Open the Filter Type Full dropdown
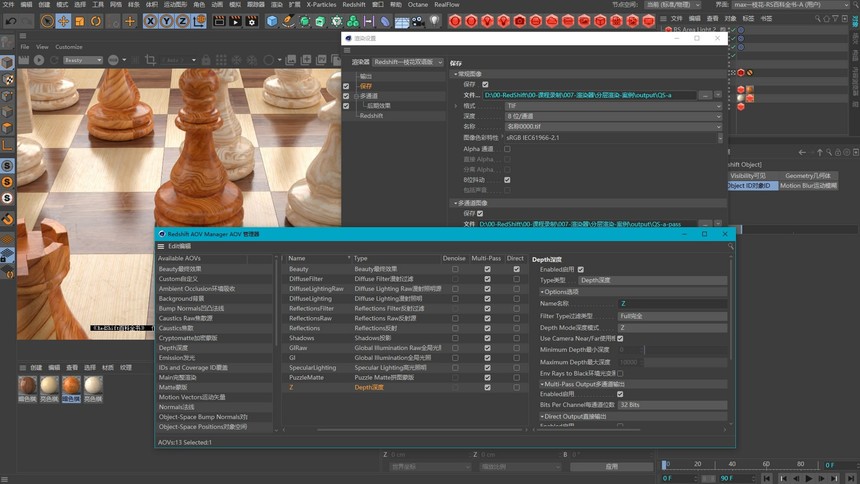 click(672, 316)
